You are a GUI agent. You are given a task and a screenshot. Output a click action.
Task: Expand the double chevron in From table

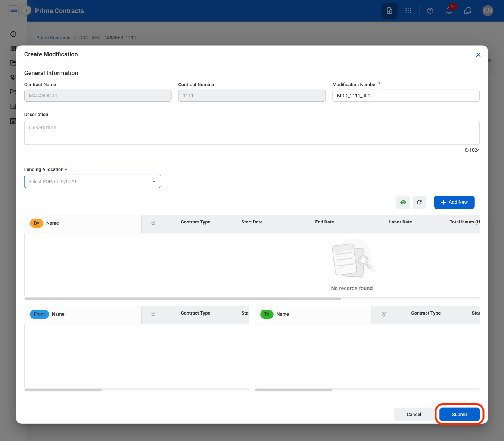coord(153,314)
